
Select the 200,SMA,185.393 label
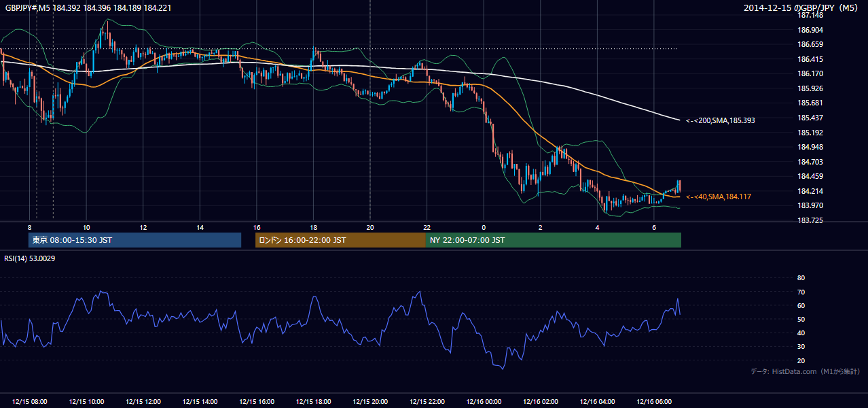click(720, 120)
